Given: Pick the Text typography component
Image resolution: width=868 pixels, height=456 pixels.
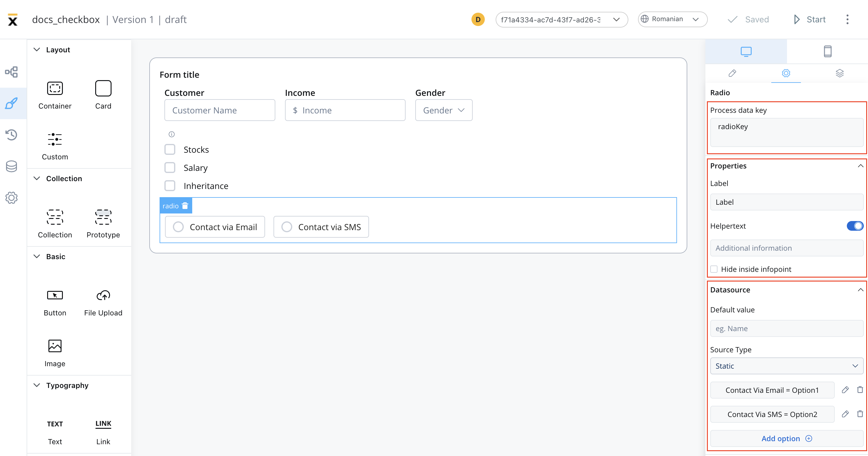Looking at the screenshot, I should pos(55,432).
